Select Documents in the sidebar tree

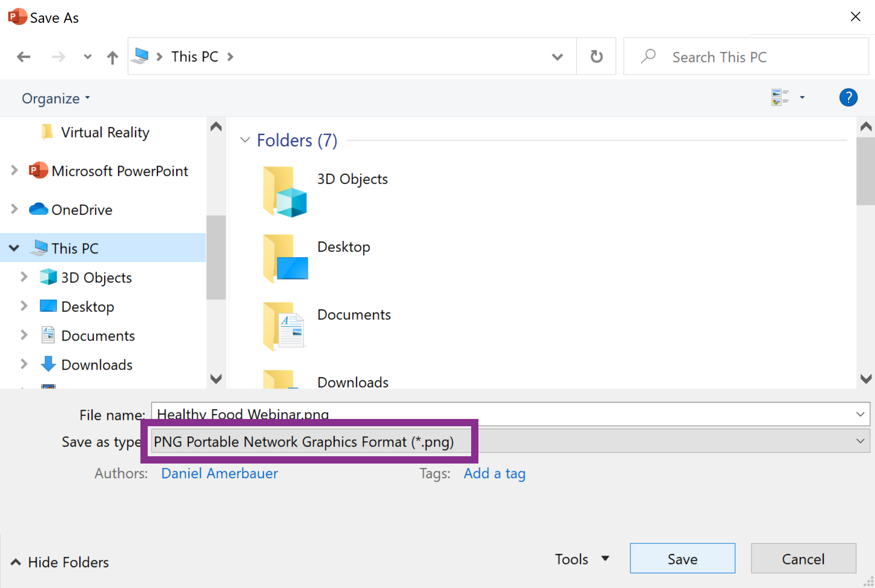pyautogui.click(x=98, y=336)
